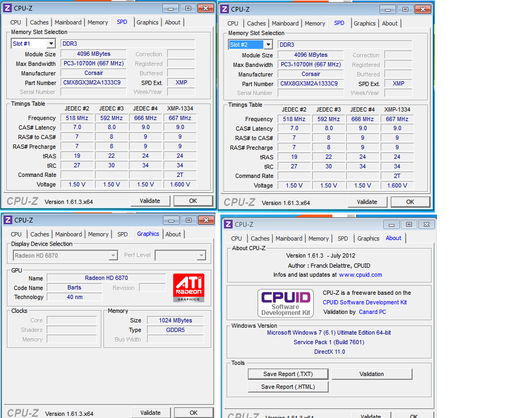Click 2T command rate in Slot #2 window
This screenshot has width=532, height=418.
pos(397,176)
